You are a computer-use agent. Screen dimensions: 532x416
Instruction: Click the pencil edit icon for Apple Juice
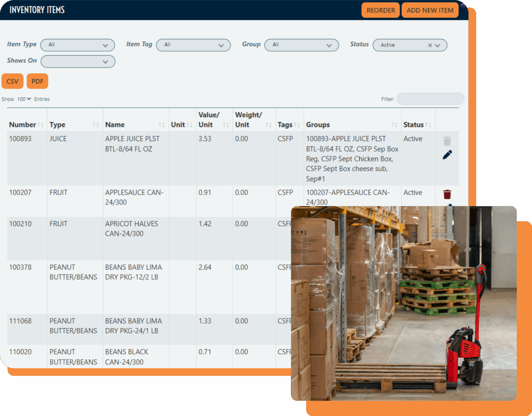click(x=447, y=155)
